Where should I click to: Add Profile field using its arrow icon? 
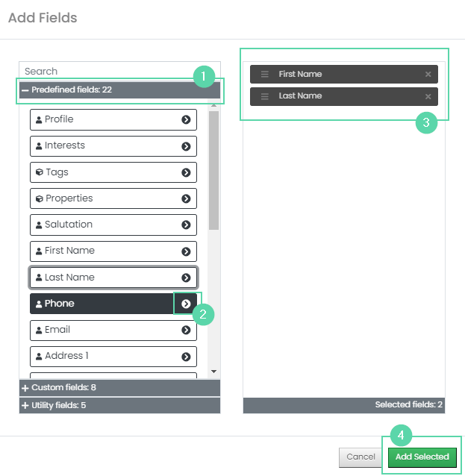pos(186,119)
